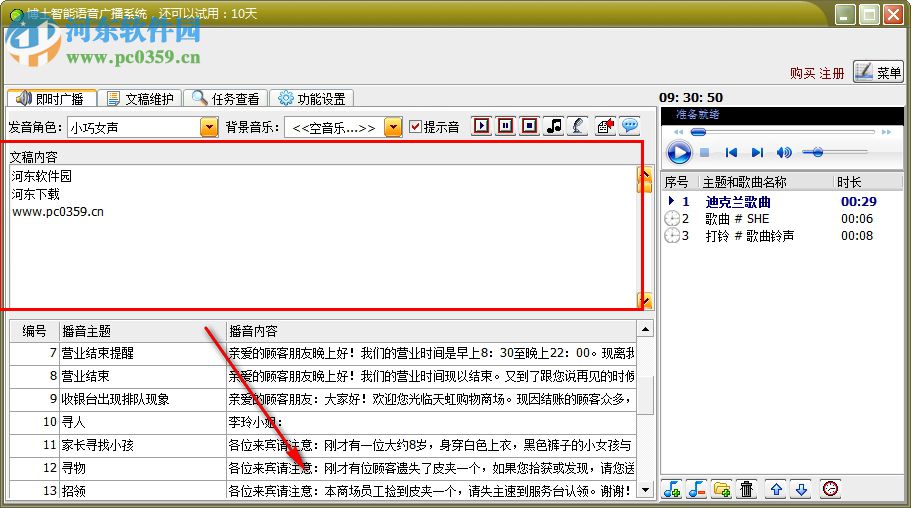Open the red clock timer icon
Viewport: 911px width, 508px height.
(x=830, y=489)
